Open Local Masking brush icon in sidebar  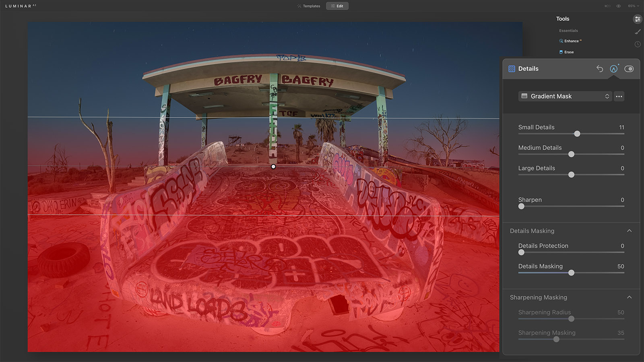pyautogui.click(x=637, y=32)
